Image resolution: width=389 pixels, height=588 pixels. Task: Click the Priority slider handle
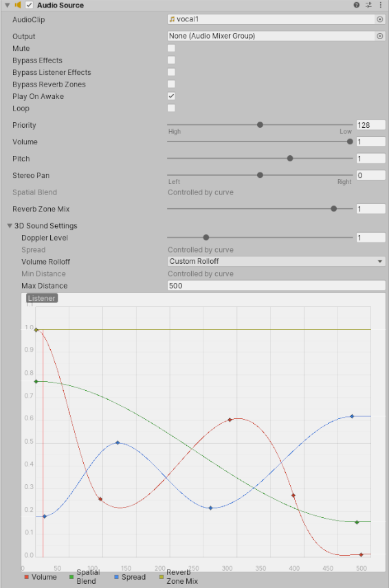click(x=260, y=124)
